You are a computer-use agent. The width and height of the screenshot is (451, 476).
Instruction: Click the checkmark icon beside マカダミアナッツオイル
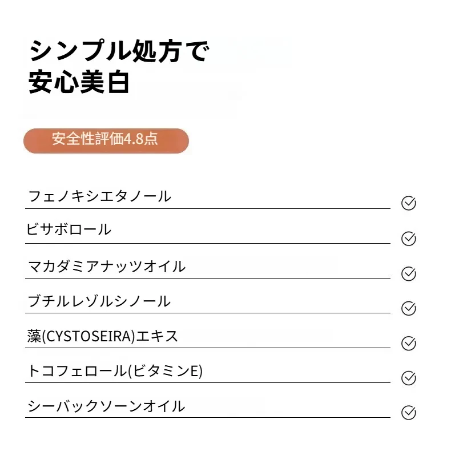pos(409,273)
